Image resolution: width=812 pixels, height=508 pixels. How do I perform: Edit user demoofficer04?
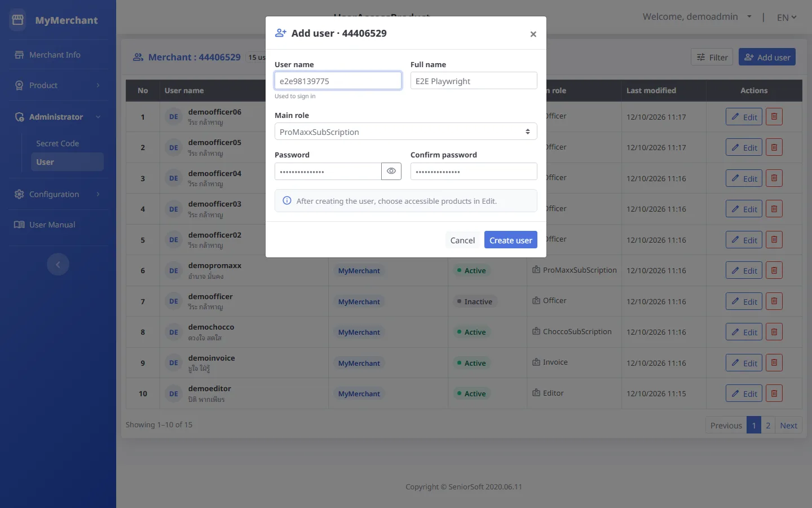pos(744,178)
